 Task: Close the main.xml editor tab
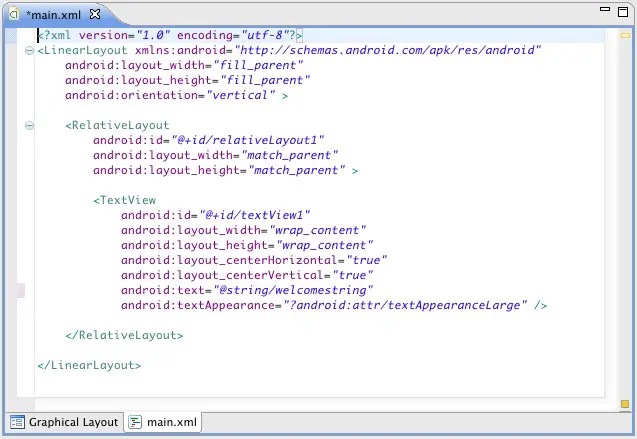[x=95, y=14]
